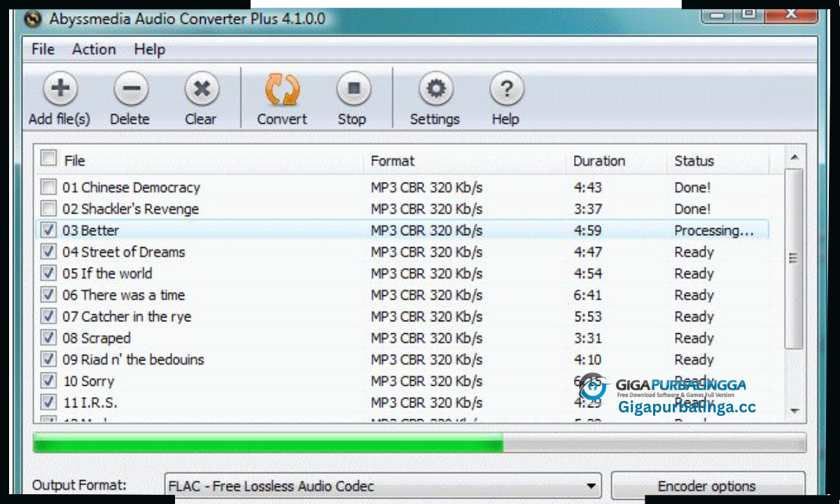The width and height of the screenshot is (840, 504).
Task: Click the file list vertical scrollbar thumb
Action: pyautogui.click(x=794, y=258)
